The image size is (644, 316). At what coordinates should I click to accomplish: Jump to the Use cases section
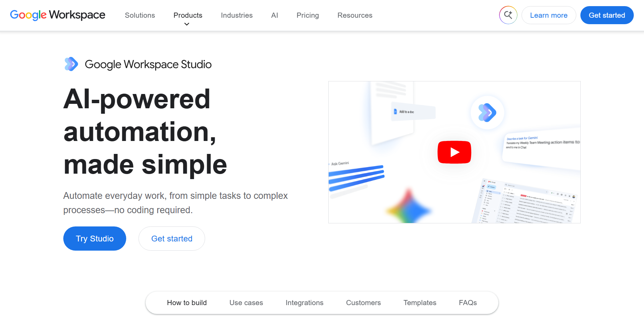coord(246,303)
